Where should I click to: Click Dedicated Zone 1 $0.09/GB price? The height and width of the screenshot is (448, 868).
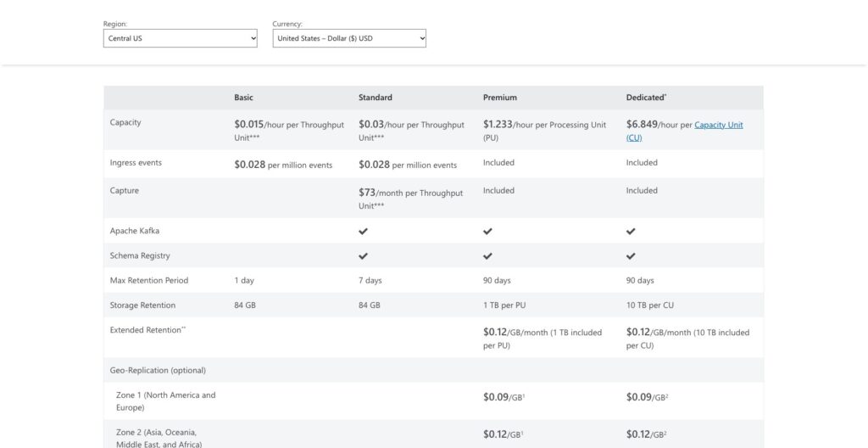pos(647,397)
